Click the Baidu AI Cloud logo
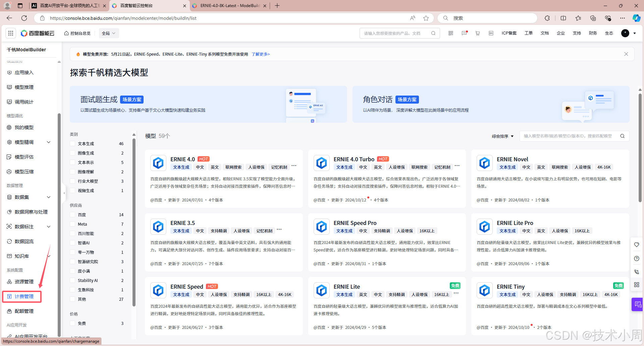This screenshot has width=644, height=346. click(x=38, y=33)
